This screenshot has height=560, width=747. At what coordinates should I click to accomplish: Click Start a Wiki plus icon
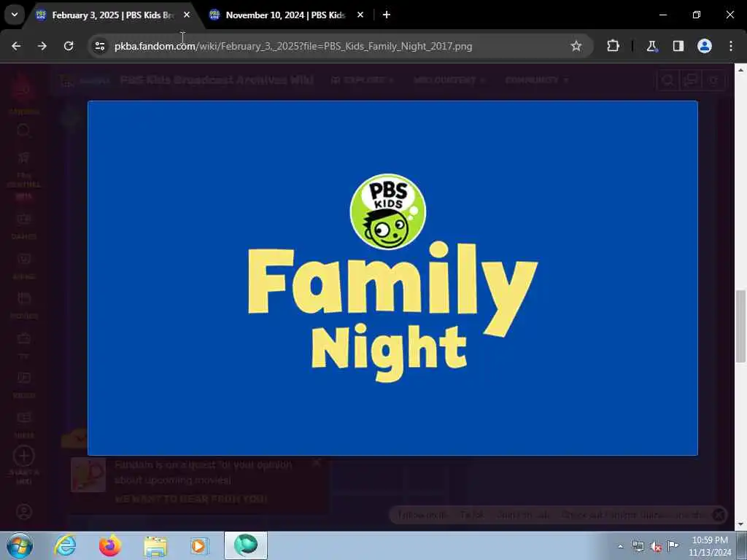tap(24, 456)
